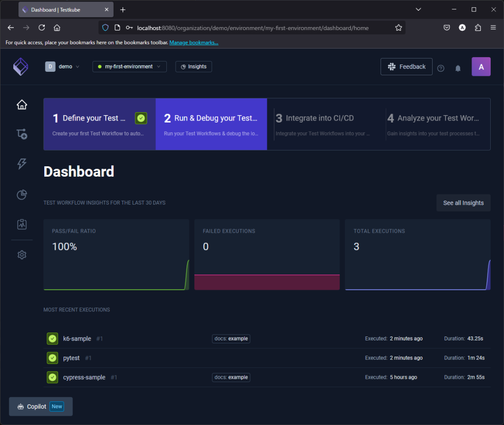
Task: Click the help question mark icon
Action: click(x=441, y=68)
